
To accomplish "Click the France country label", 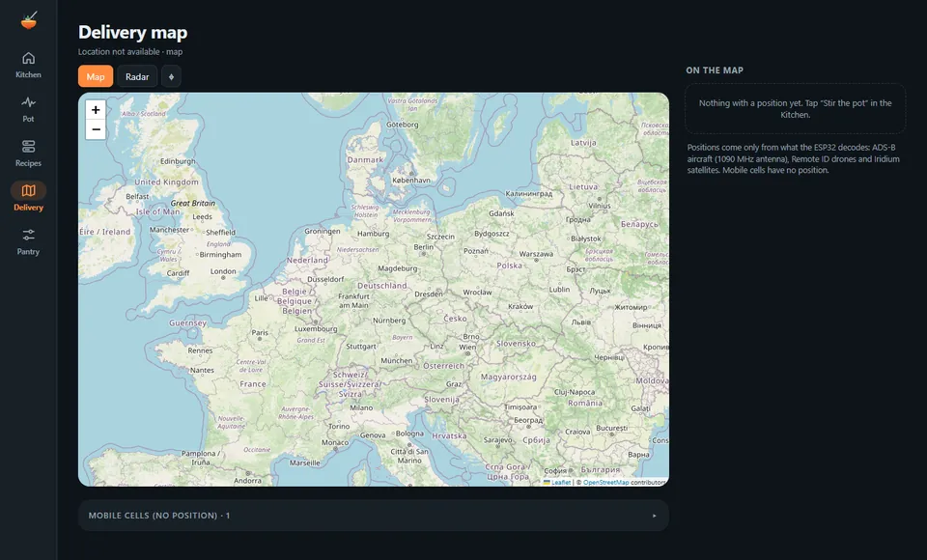I will [x=253, y=383].
